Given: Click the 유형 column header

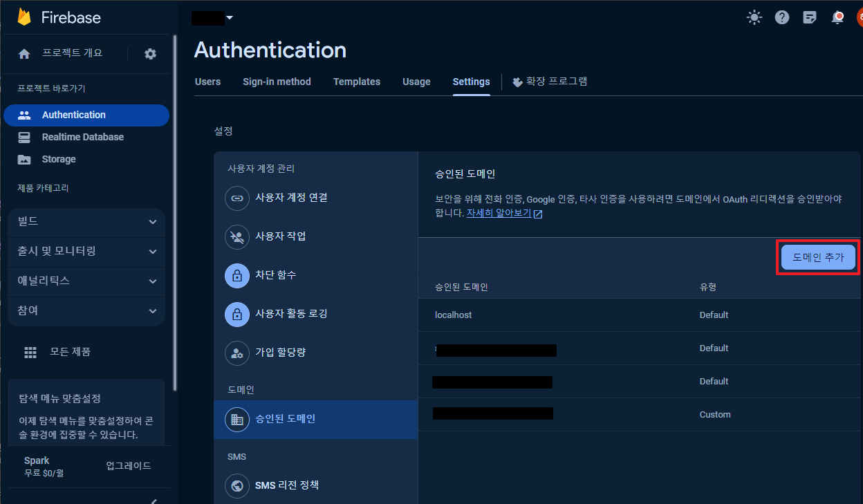Looking at the screenshot, I should (x=707, y=287).
